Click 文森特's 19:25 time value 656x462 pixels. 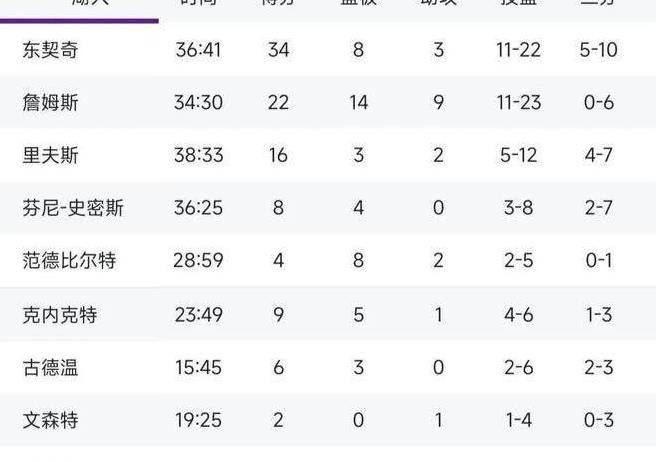(198, 420)
